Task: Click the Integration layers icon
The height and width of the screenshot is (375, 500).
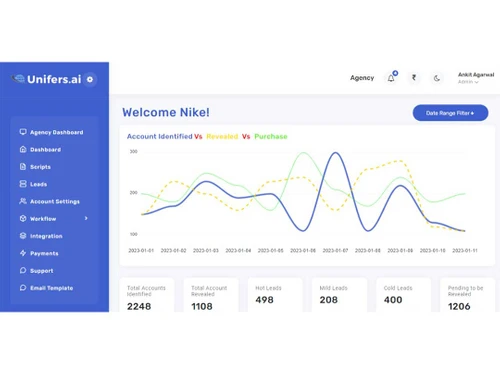Action: point(23,236)
